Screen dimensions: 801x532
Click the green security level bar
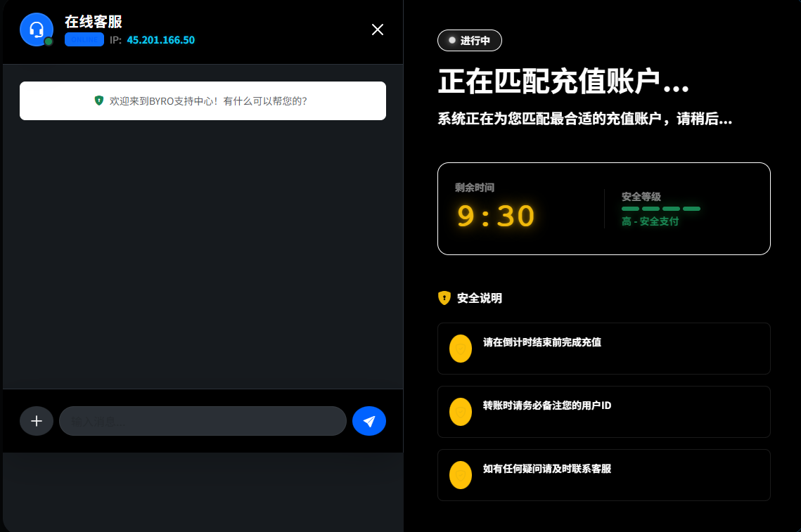660,209
